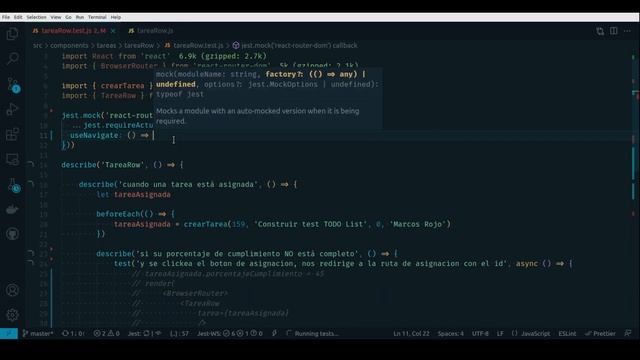Open the GitHub view in the activity bar
This screenshot has height=360, width=640.
click(12, 234)
